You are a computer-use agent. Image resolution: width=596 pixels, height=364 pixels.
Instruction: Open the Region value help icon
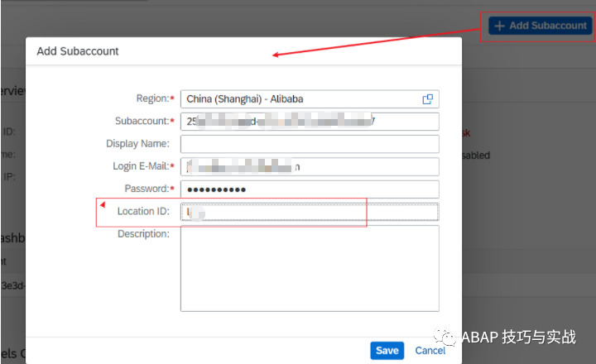click(x=428, y=99)
